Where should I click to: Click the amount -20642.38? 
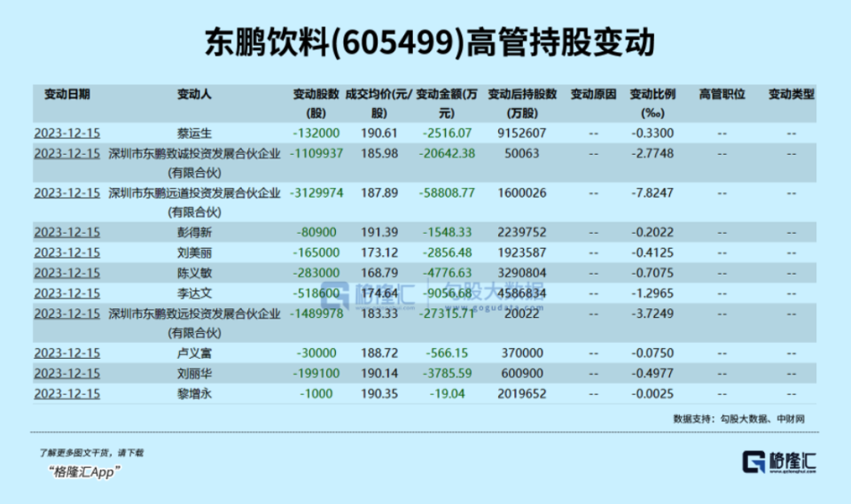(447, 153)
